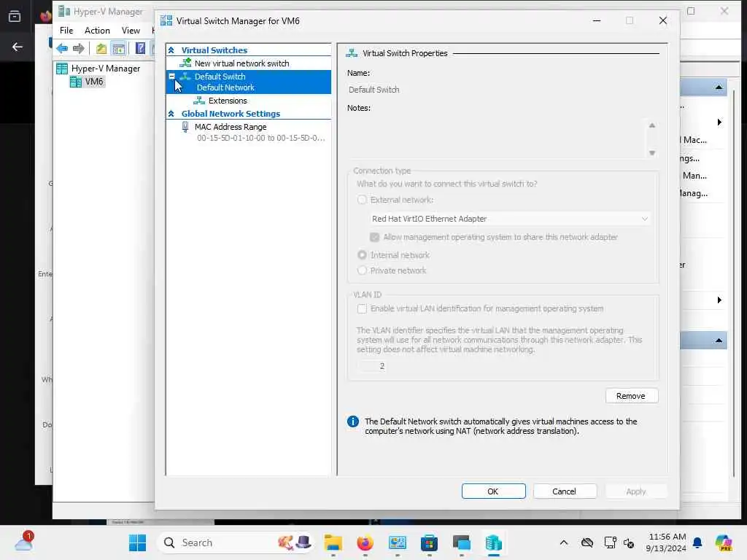747x560 pixels.
Task: Click the muted volume tray icon
Action: pos(629,542)
